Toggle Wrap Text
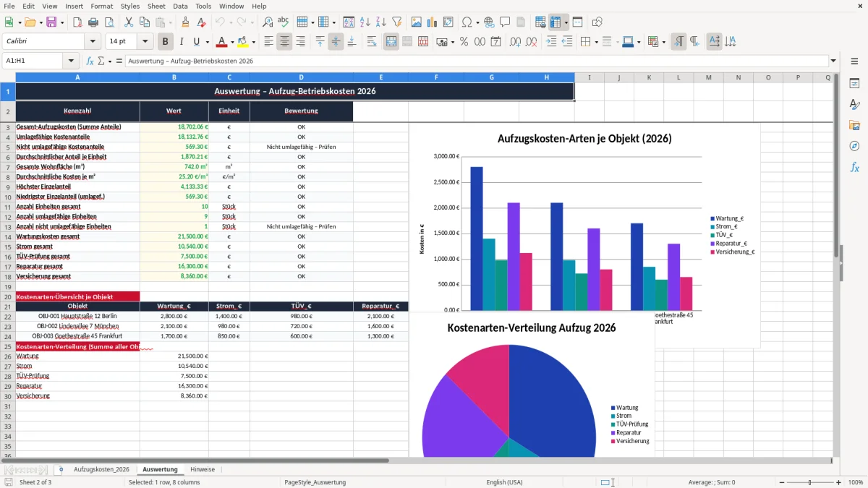 [371, 42]
